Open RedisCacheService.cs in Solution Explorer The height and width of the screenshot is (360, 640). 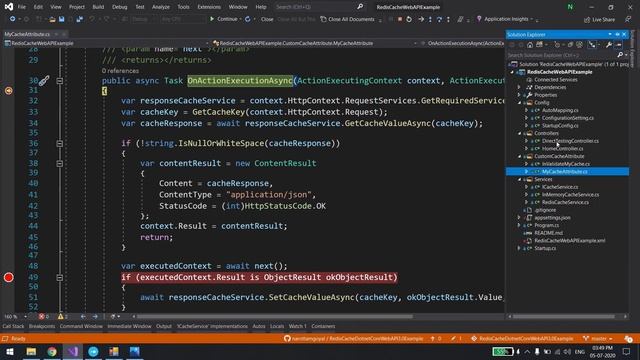(x=565, y=202)
